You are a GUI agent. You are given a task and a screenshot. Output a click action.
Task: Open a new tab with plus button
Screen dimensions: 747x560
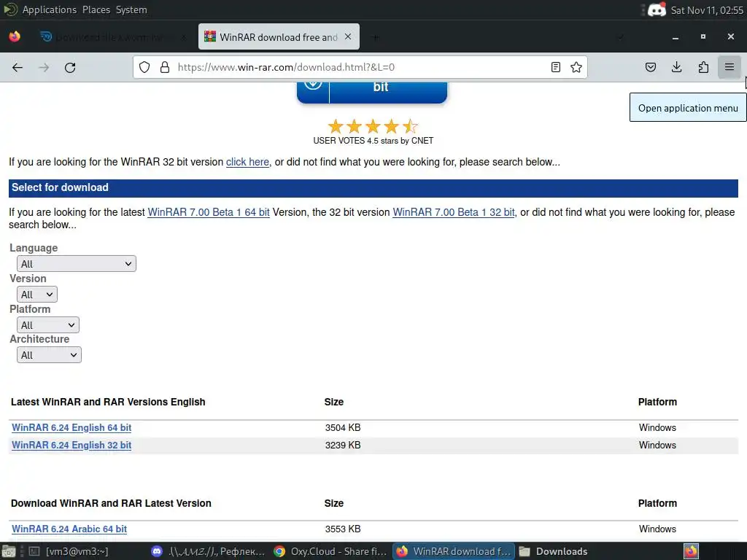(x=376, y=37)
